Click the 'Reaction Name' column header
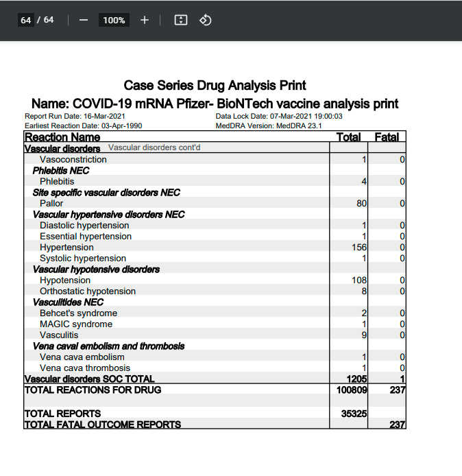The width and height of the screenshot is (462, 476). tap(62, 137)
